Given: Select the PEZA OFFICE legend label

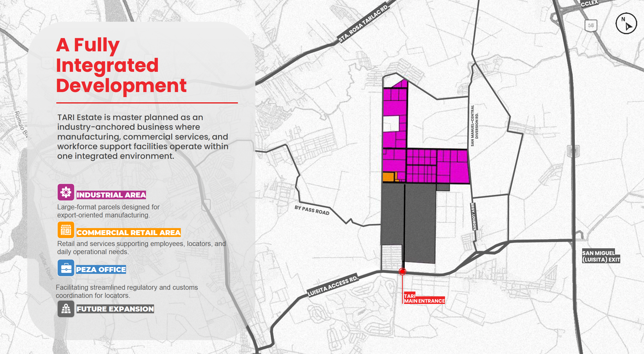Looking at the screenshot, I should click(x=101, y=270).
